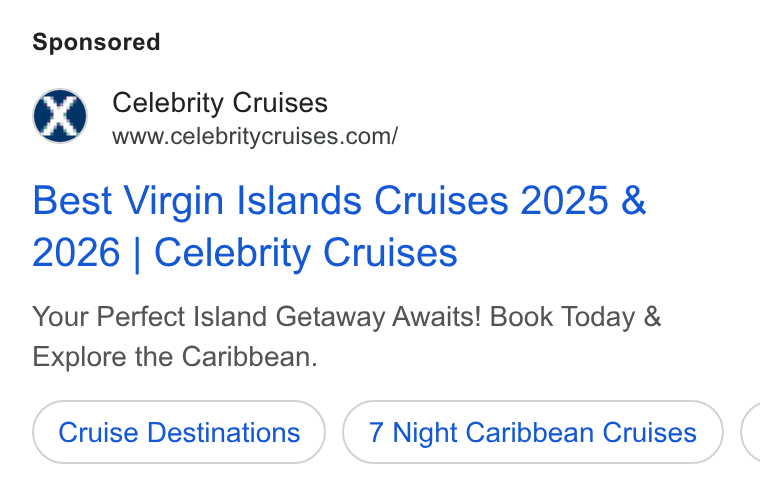Click the circular navy favicon beside the advertiser name
The height and width of the screenshot is (496, 760).
point(60,116)
